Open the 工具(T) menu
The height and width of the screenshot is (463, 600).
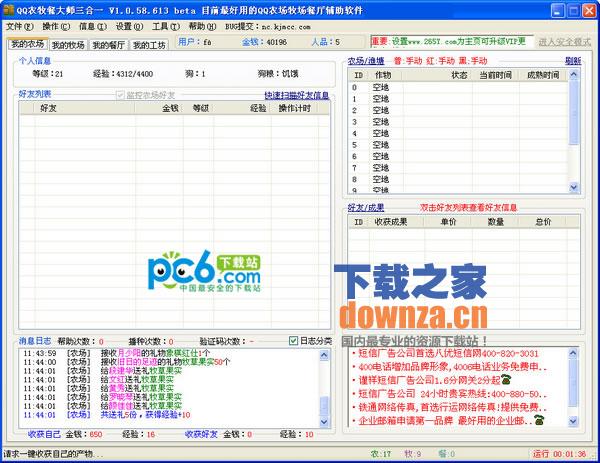(x=166, y=26)
